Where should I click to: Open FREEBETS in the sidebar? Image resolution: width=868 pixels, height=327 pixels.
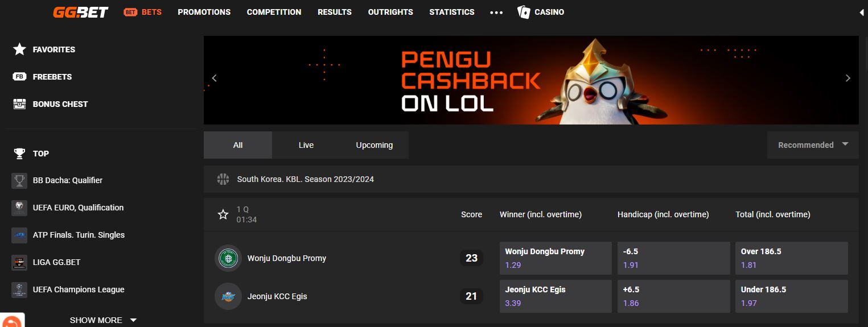[x=52, y=77]
